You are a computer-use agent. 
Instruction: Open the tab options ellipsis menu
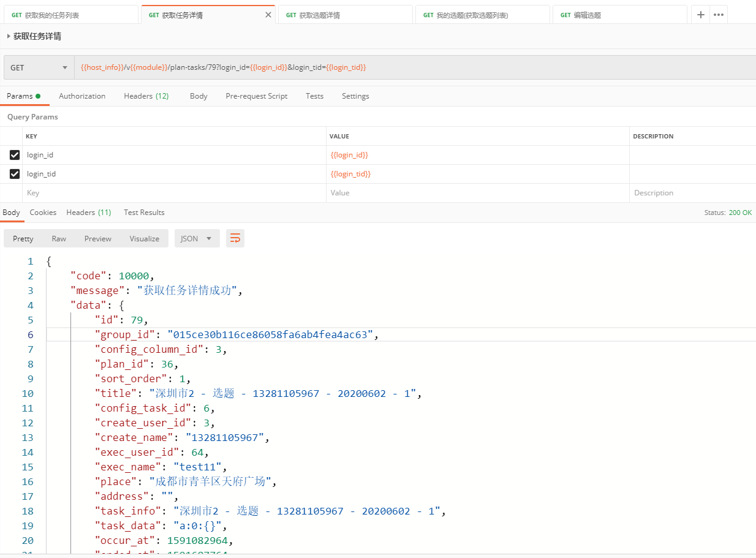pyautogui.click(x=719, y=15)
